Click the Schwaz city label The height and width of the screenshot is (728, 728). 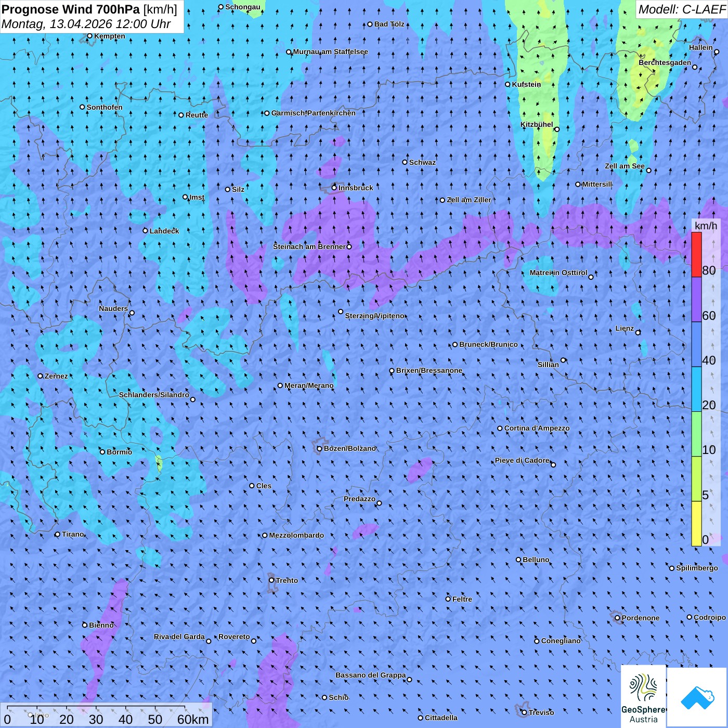[422, 162]
